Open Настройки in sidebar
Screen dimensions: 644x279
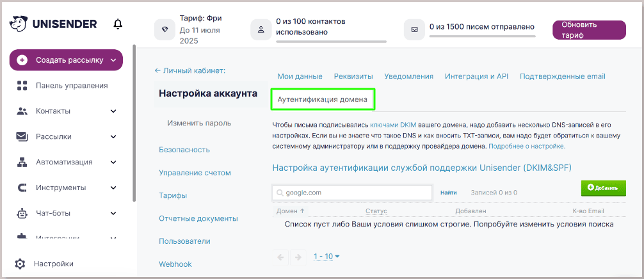pos(54,264)
